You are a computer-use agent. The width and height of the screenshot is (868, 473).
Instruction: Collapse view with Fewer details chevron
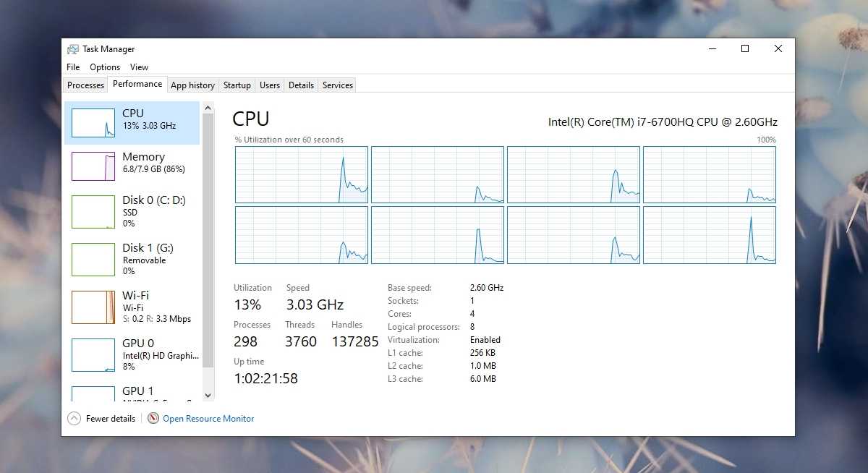(74, 418)
